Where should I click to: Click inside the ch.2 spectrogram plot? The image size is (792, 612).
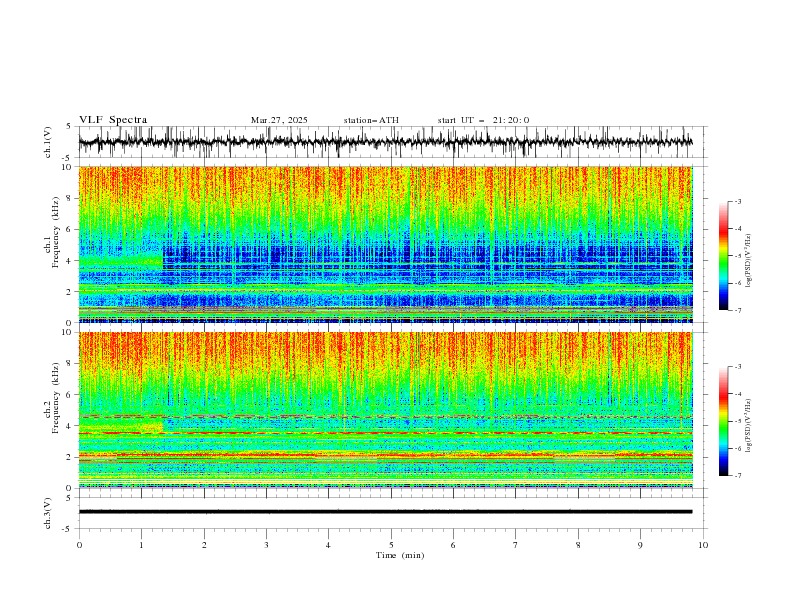[385, 410]
